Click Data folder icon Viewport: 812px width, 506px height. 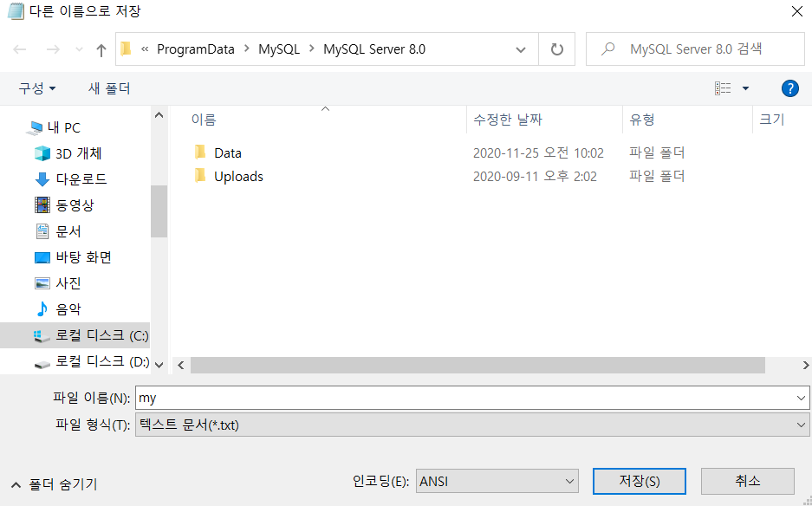coord(200,152)
